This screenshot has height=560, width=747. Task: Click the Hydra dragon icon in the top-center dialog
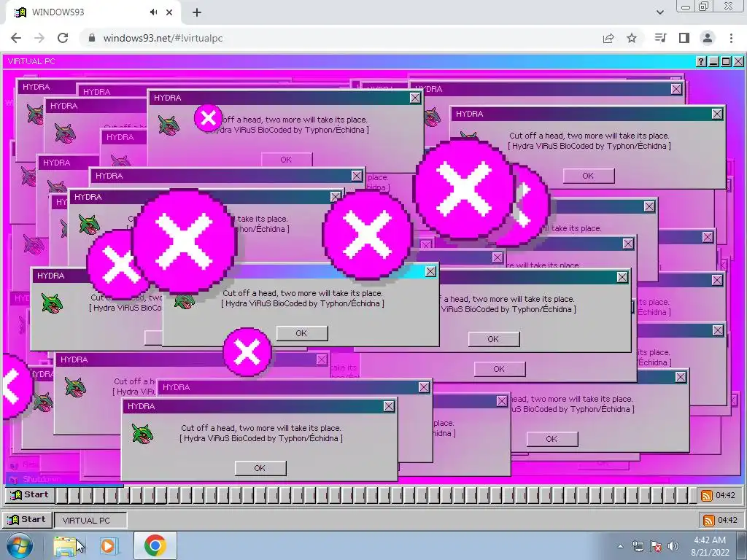pyautogui.click(x=169, y=125)
